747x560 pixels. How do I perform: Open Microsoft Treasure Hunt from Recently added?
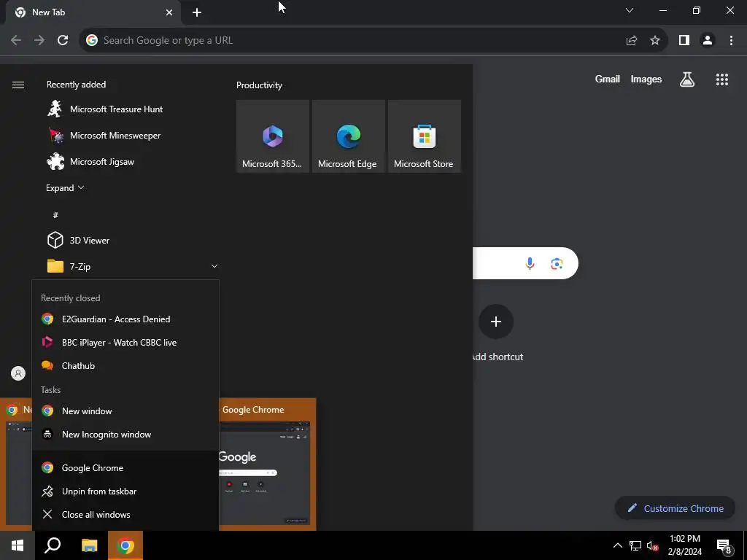point(105,109)
